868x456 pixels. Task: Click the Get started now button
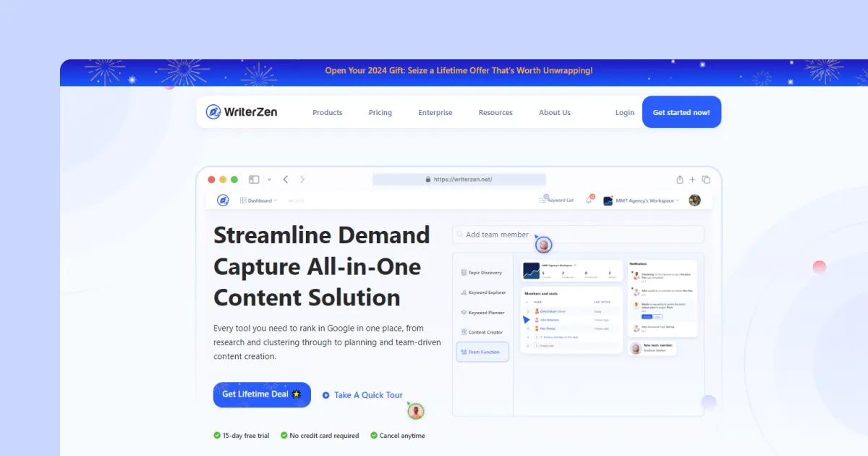pyautogui.click(x=681, y=112)
